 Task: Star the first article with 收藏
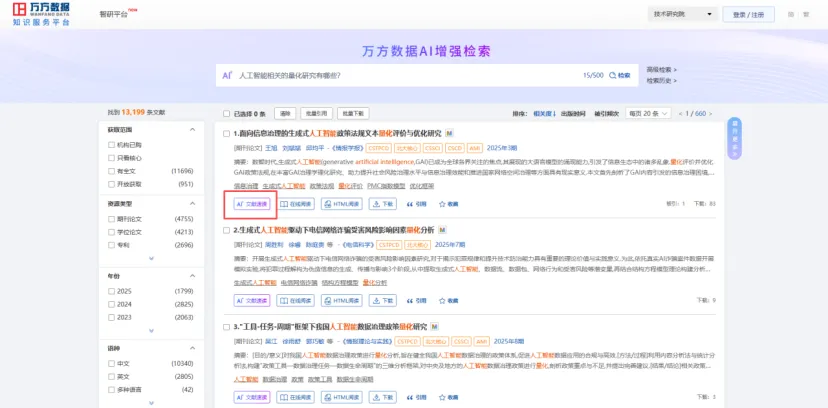pyautogui.click(x=448, y=203)
